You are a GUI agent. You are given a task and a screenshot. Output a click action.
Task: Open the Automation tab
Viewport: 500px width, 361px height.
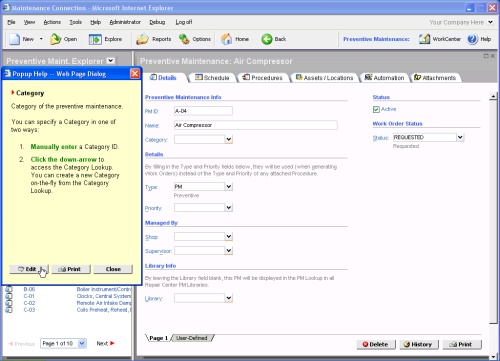(x=384, y=78)
